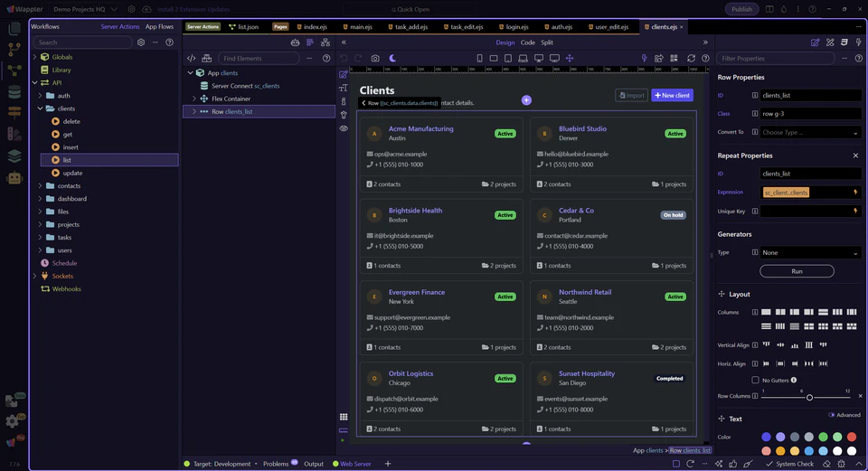Toggle the eye visibility icon on the canvas strip
This screenshot has width=868, height=471.
coord(344,128)
